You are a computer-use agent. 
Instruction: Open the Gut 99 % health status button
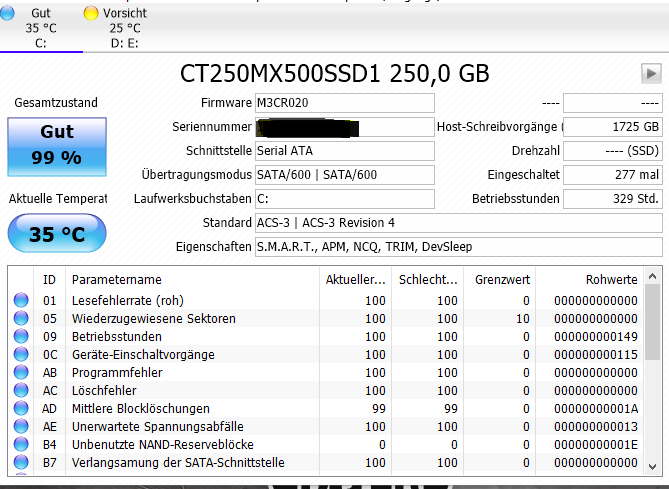[x=57, y=147]
